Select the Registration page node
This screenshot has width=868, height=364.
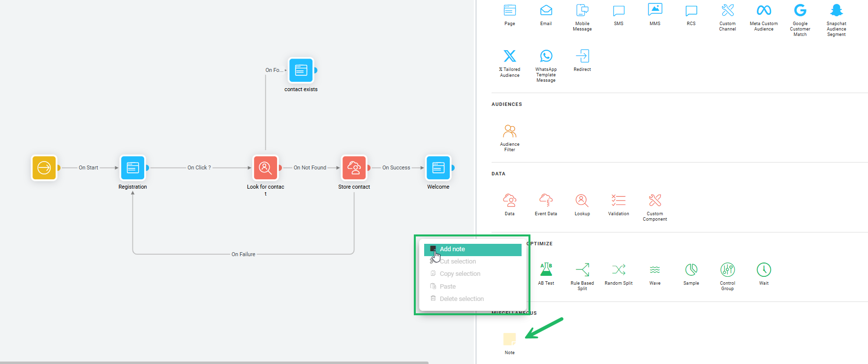coord(133,168)
